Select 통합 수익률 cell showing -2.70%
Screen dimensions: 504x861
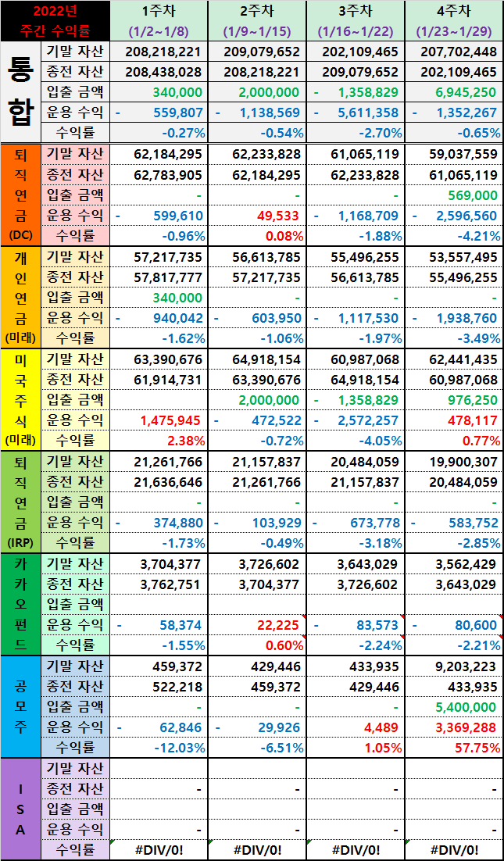[356, 132]
